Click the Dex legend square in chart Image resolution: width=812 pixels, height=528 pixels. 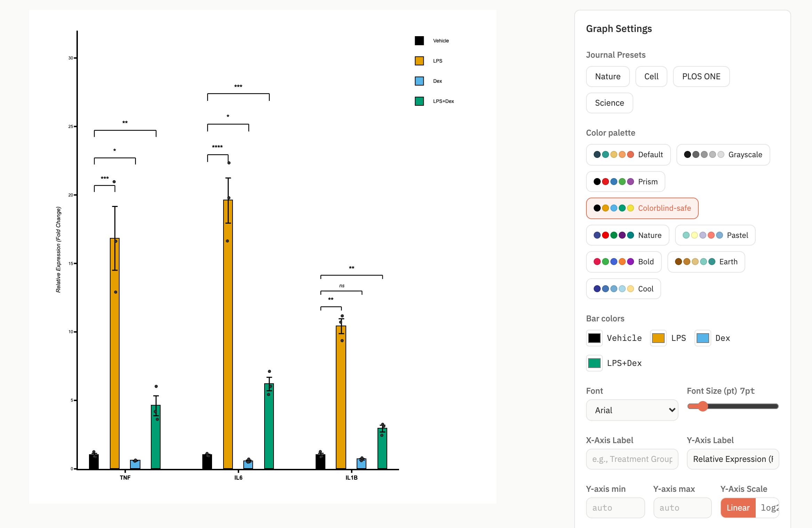(x=419, y=81)
